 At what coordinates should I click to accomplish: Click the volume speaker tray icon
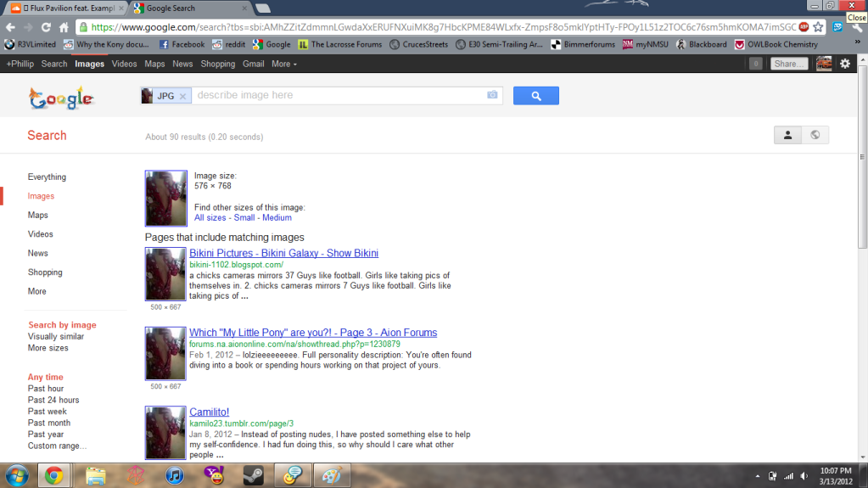pos(804,476)
